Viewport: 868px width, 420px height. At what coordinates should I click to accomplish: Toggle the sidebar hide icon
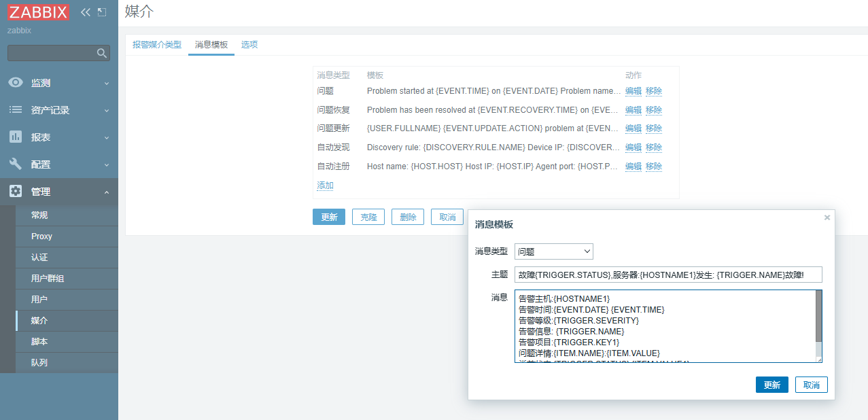click(x=102, y=12)
